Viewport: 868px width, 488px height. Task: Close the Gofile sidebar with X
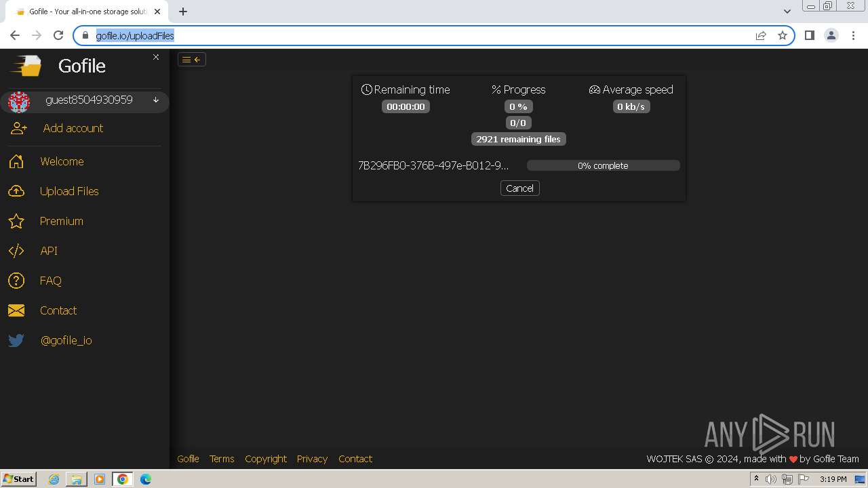pyautogui.click(x=156, y=57)
